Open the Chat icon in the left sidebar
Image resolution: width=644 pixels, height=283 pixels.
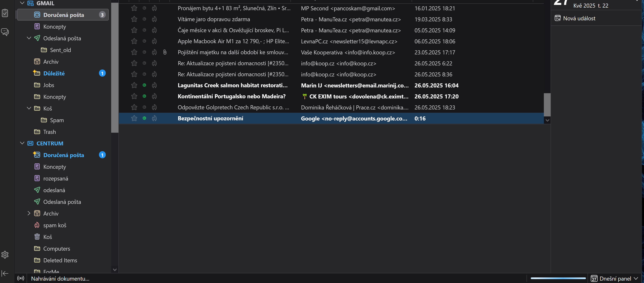[x=5, y=32]
